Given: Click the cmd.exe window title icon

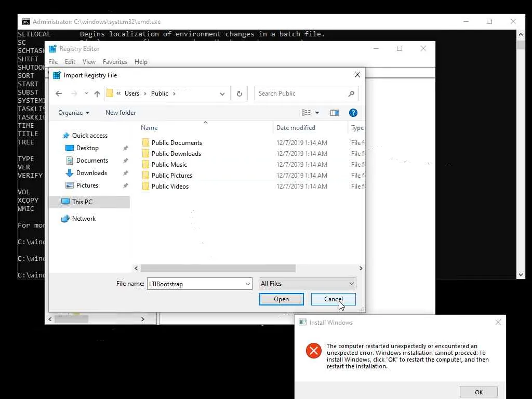Looking at the screenshot, I should 26,22.
